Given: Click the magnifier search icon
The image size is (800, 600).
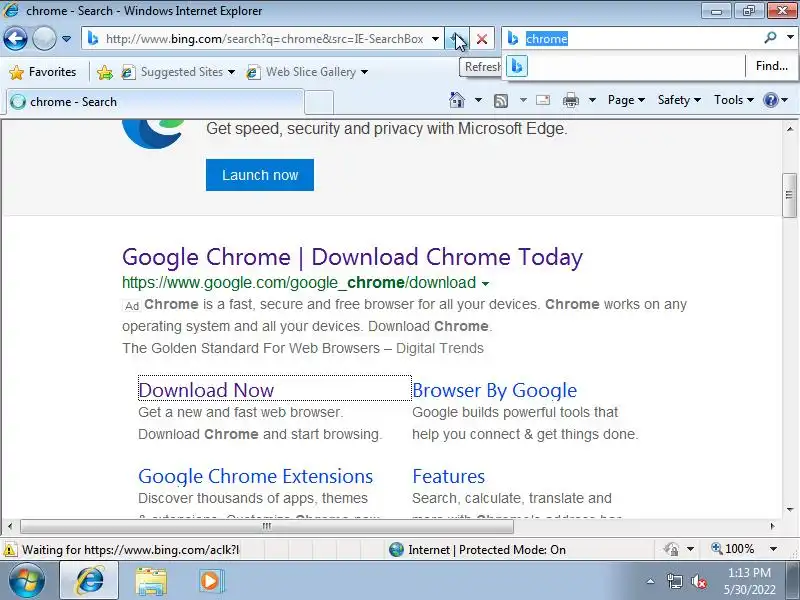Looking at the screenshot, I should coord(770,38).
